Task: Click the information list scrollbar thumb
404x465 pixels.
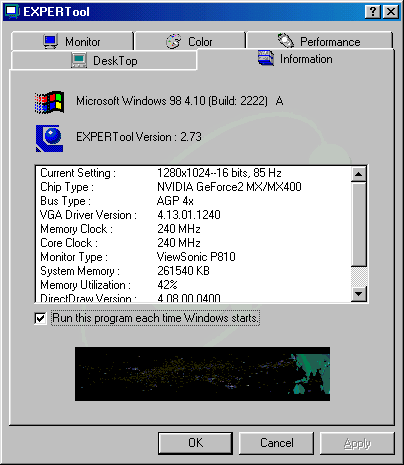Action: [x=359, y=224]
